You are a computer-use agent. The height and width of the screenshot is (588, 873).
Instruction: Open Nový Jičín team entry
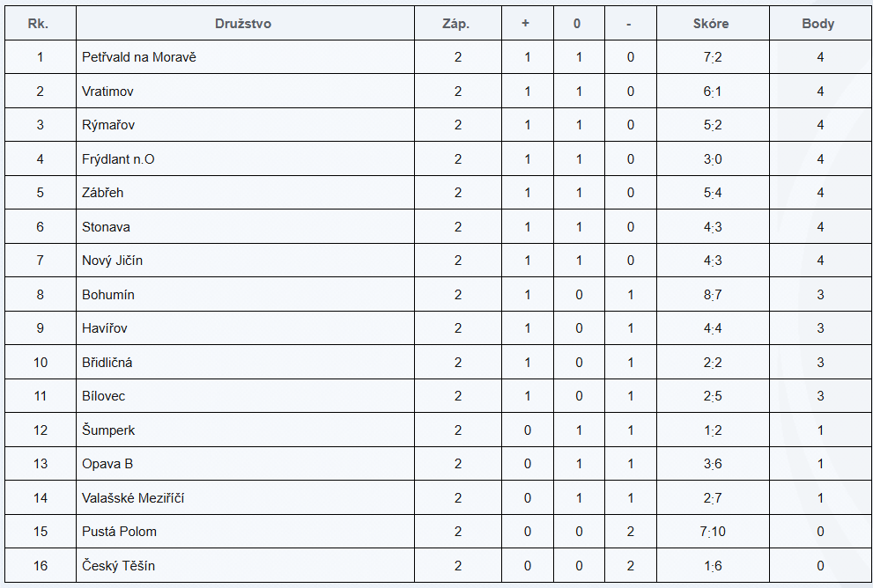pyautogui.click(x=112, y=261)
